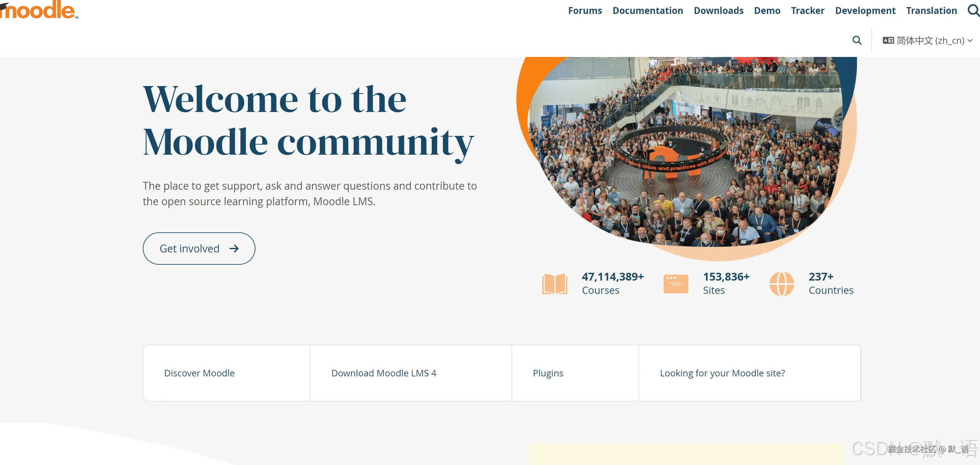Click the community crowd hero photo
Viewport: 980px width, 465px height.
(x=685, y=152)
